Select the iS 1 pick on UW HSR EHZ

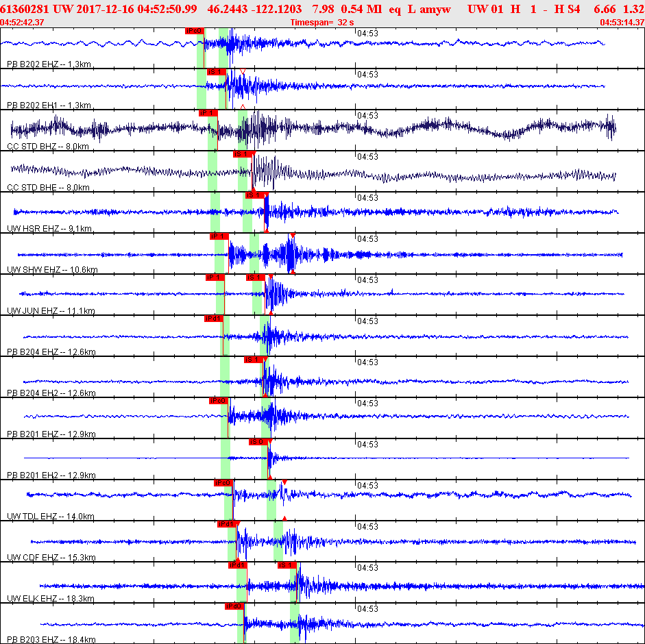pos(254,195)
